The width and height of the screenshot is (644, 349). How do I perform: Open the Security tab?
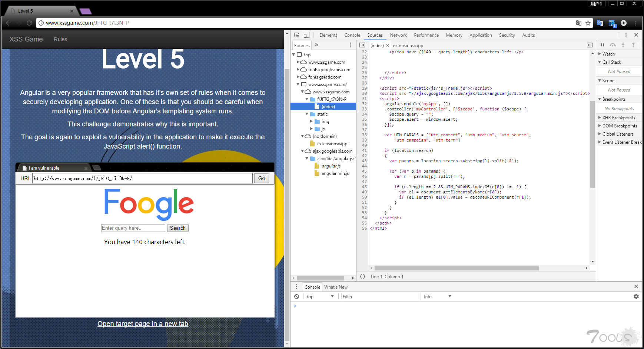pyautogui.click(x=507, y=35)
